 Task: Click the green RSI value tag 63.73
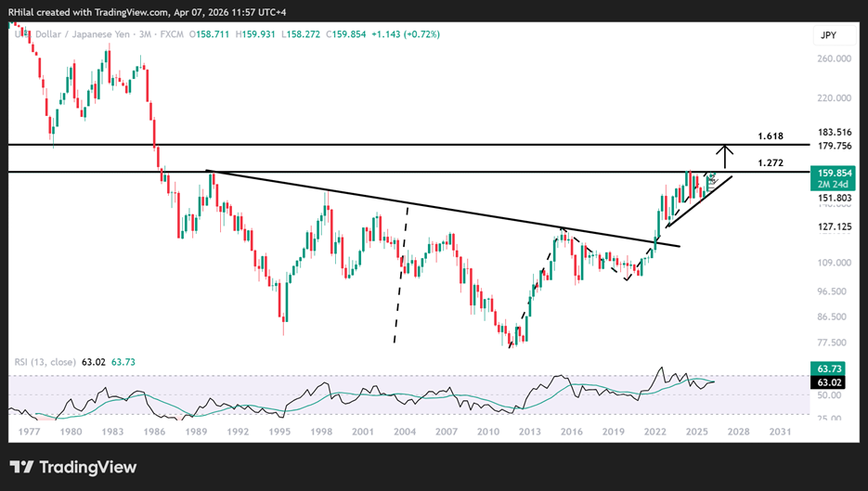(830, 368)
